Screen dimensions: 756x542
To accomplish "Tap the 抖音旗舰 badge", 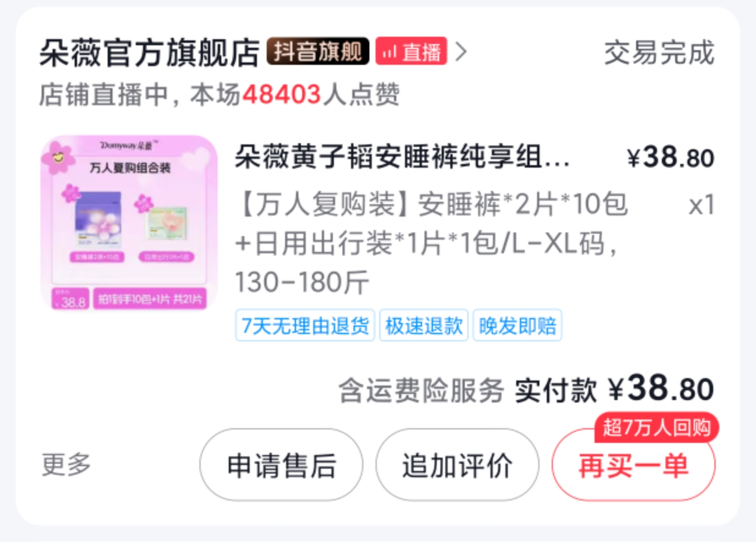I will 318,52.
